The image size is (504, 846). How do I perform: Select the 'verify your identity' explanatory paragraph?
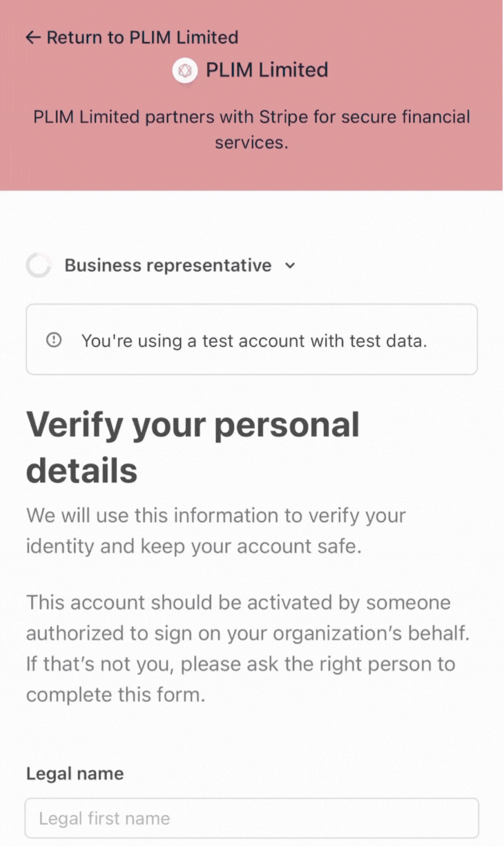pos(216,531)
